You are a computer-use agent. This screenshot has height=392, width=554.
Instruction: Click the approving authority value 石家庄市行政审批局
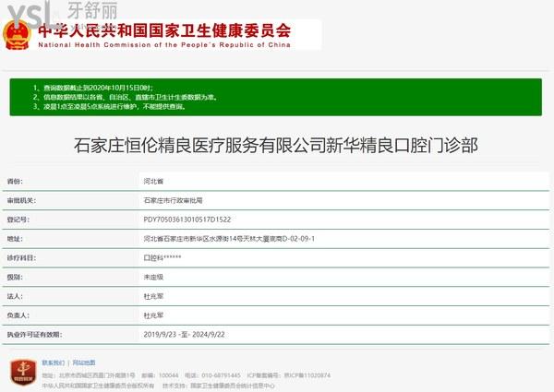tap(174, 200)
